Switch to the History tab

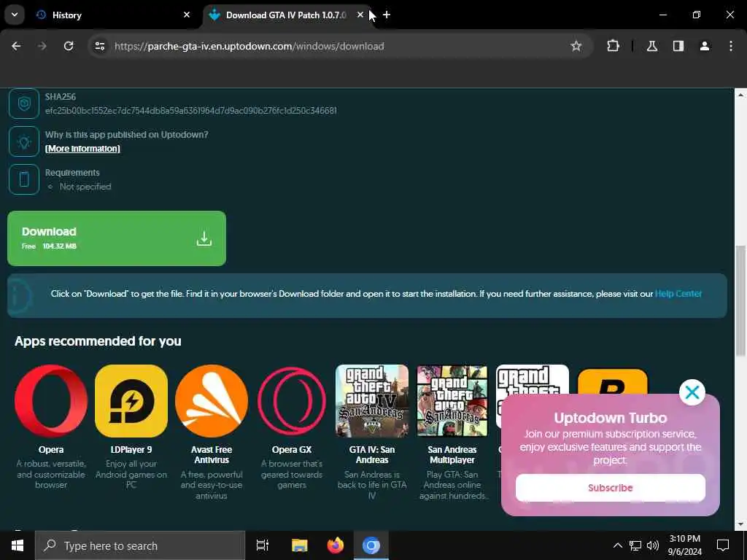point(113,15)
